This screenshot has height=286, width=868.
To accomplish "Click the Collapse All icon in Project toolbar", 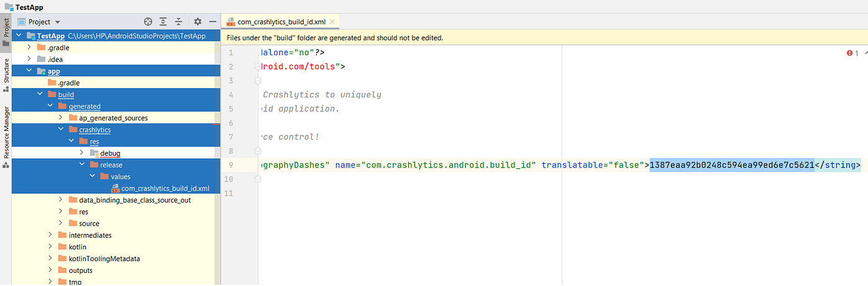I will 178,22.
